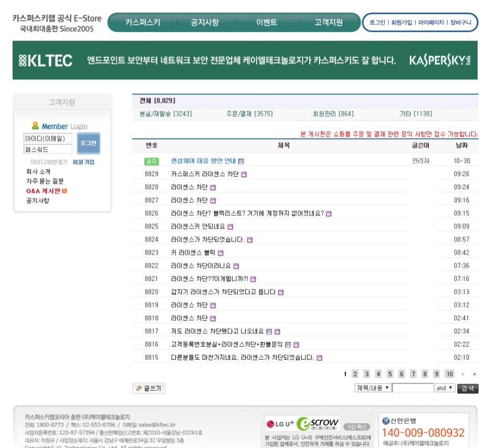497x448 pixels.
Task: Click 로그인 link in top right bar
Action: point(377,22)
